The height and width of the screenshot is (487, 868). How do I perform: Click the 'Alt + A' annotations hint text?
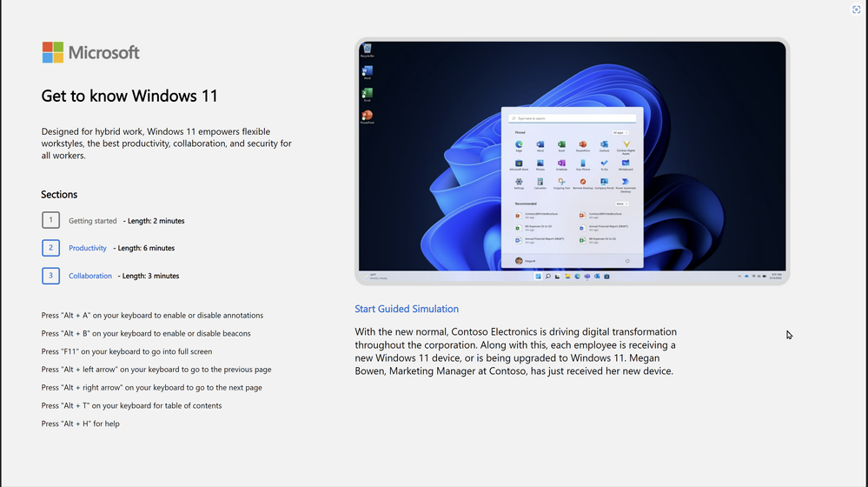coord(152,316)
